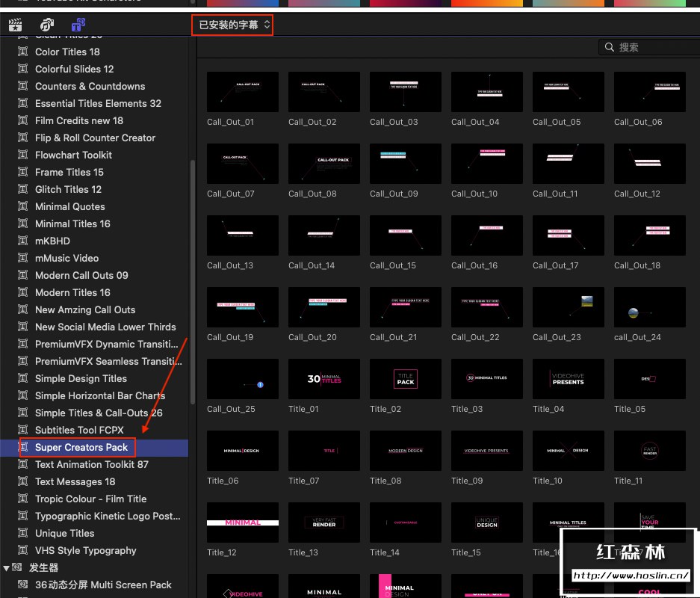This screenshot has width=700, height=598.
Task: Select the Color Titles 18 category
Action: pos(67,52)
